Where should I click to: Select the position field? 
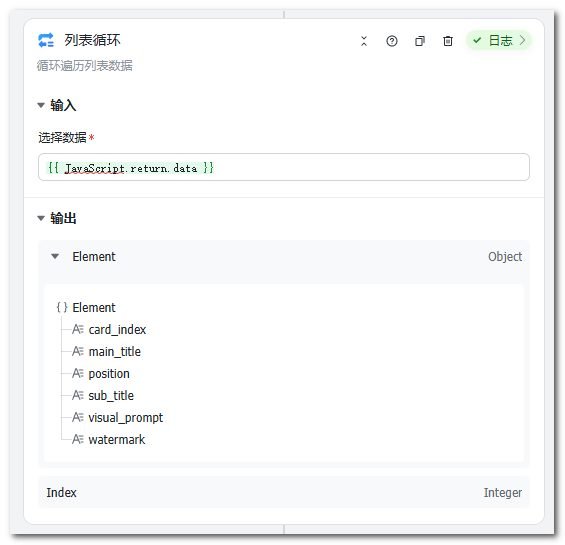tap(109, 373)
